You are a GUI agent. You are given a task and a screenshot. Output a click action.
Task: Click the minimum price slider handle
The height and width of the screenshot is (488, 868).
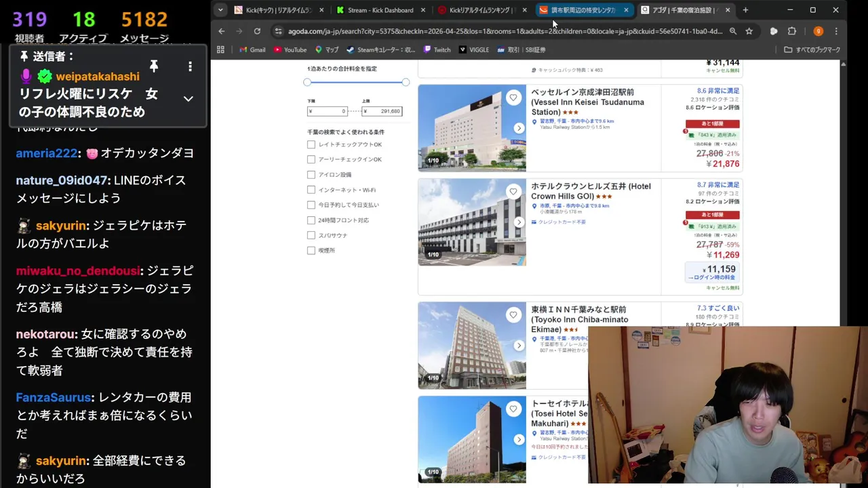pos(307,82)
